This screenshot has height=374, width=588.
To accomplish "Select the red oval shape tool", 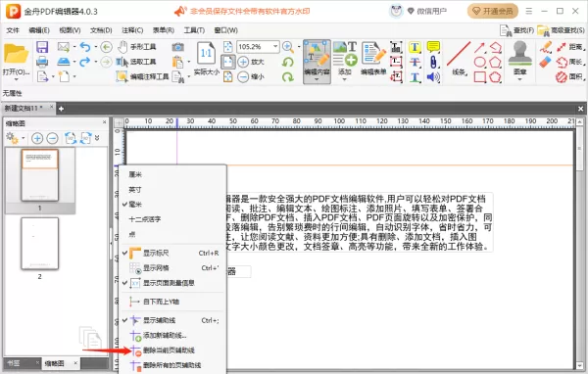I will tap(479, 62).
